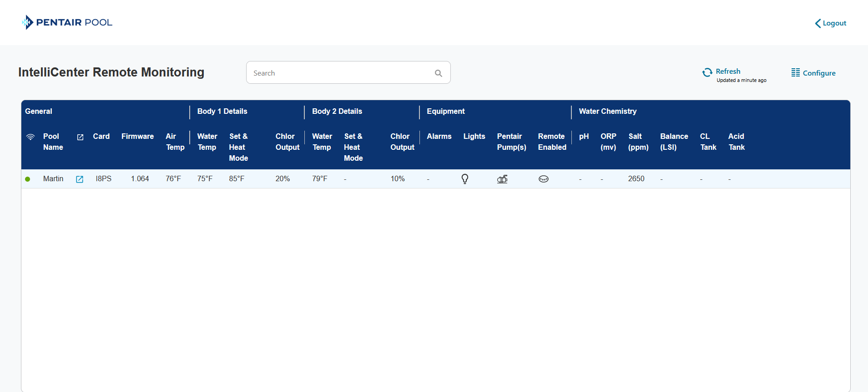Focus the Search input field
Viewport: 868px width, 392px height.
point(341,73)
